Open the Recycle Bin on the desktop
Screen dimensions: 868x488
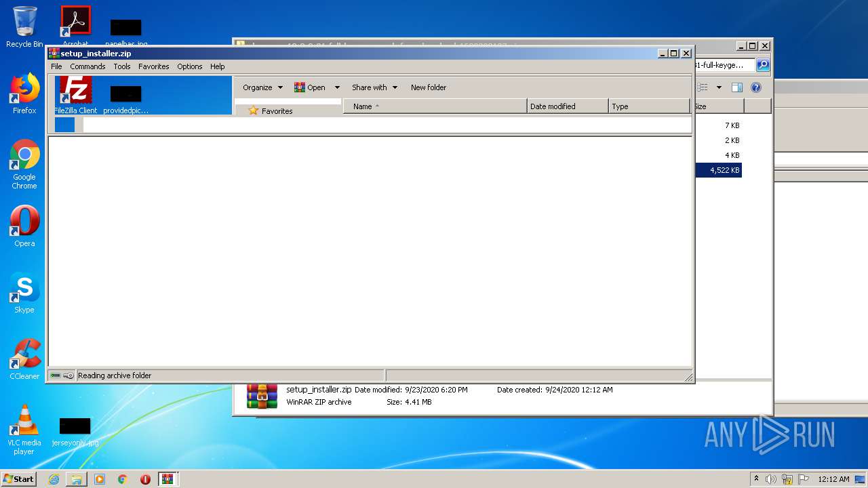[24, 27]
